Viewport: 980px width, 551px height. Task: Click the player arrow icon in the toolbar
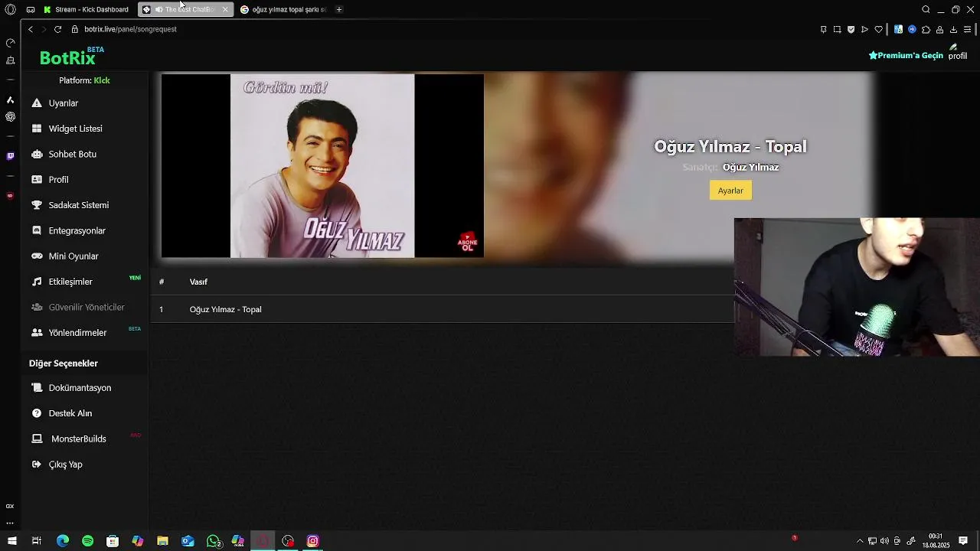click(x=864, y=29)
